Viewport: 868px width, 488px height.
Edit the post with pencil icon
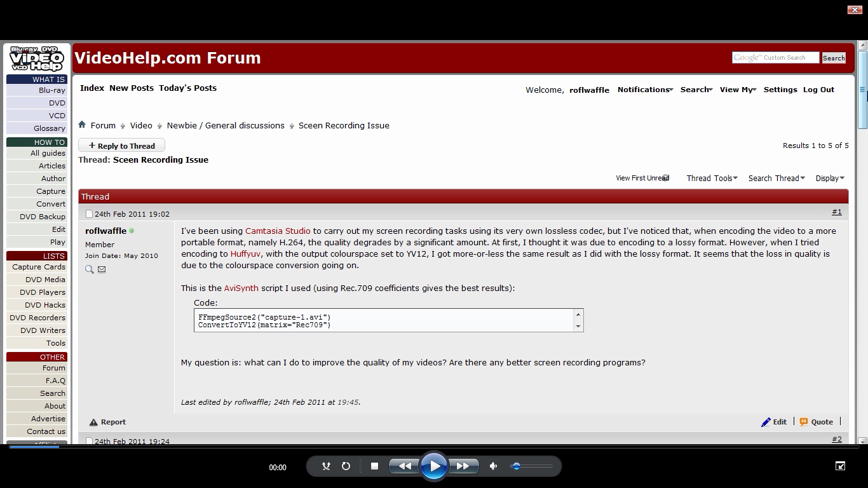(774, 422)
